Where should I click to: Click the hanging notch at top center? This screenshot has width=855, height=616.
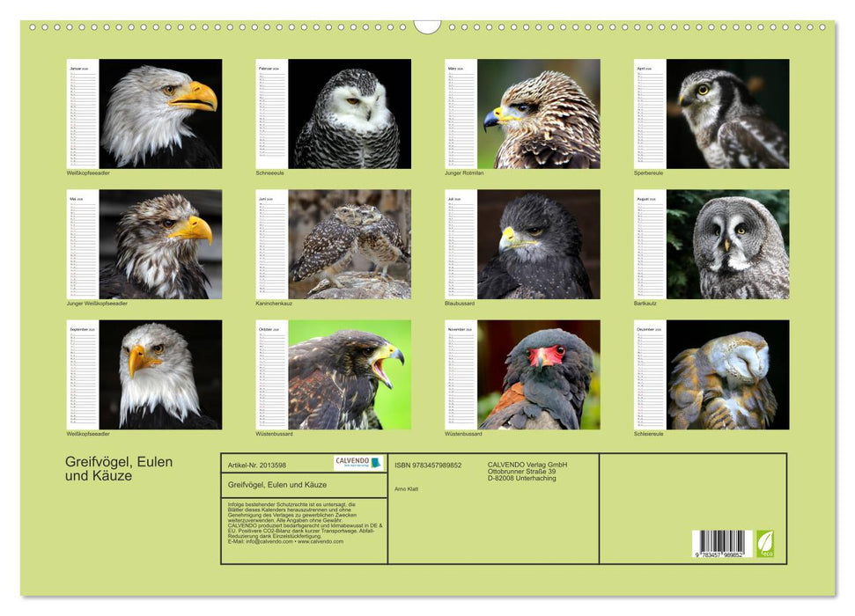click(x=427, y=27)
